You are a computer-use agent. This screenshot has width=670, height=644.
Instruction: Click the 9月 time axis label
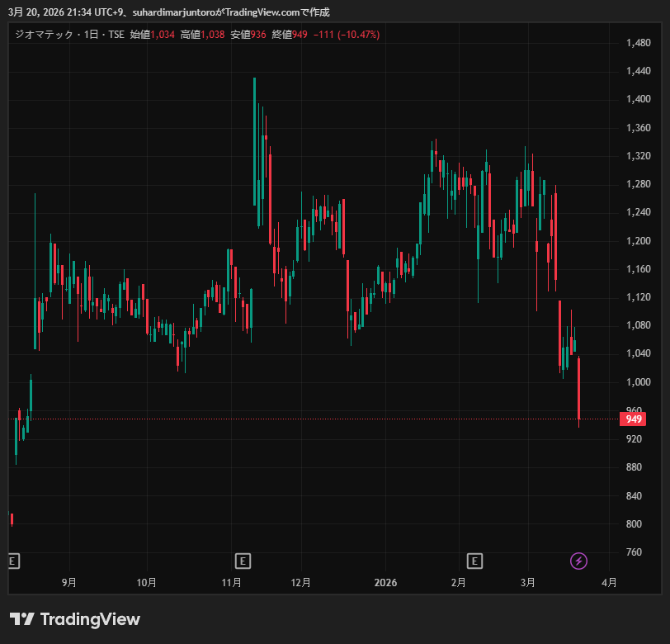(x=68, y=583)
